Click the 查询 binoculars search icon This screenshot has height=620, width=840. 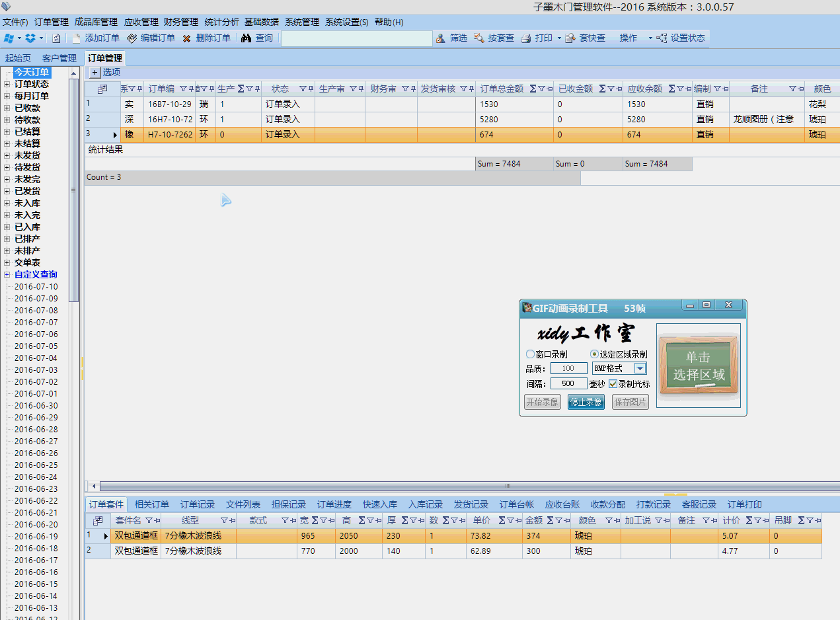(247, 38)
